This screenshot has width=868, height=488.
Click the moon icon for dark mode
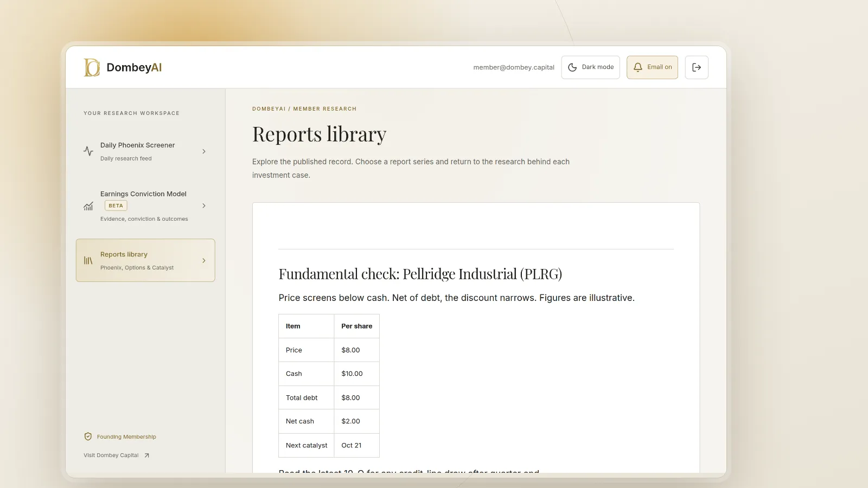point(572,67)
